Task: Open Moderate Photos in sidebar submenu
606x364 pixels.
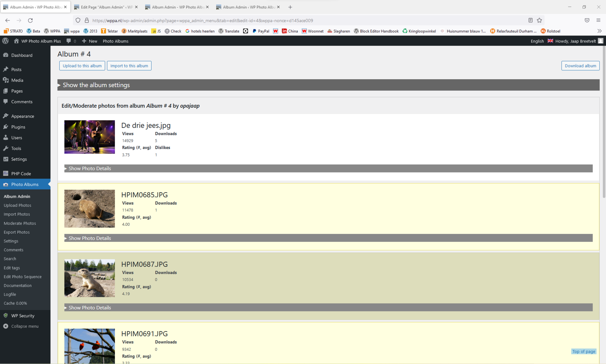Action: point(20,223)
